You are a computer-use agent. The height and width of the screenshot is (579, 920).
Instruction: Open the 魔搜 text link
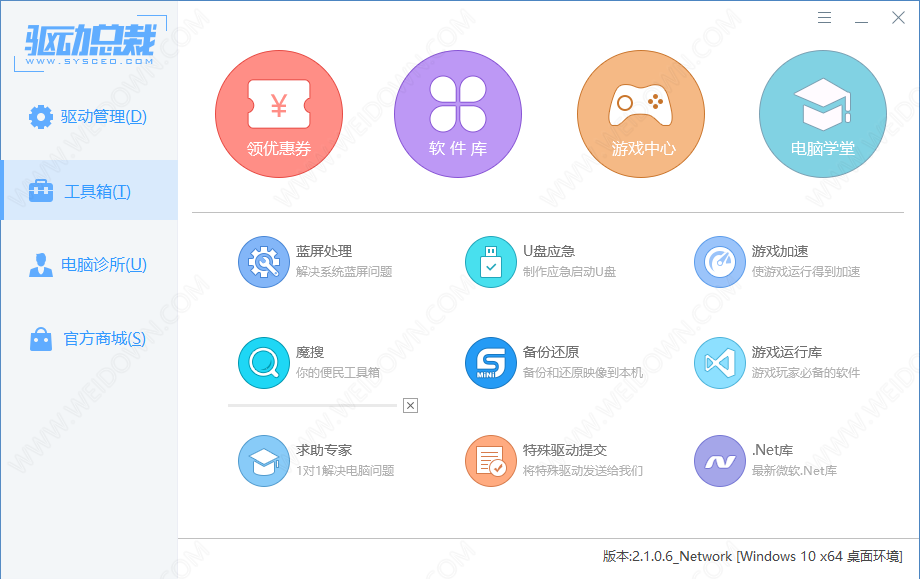pos(310,352)
